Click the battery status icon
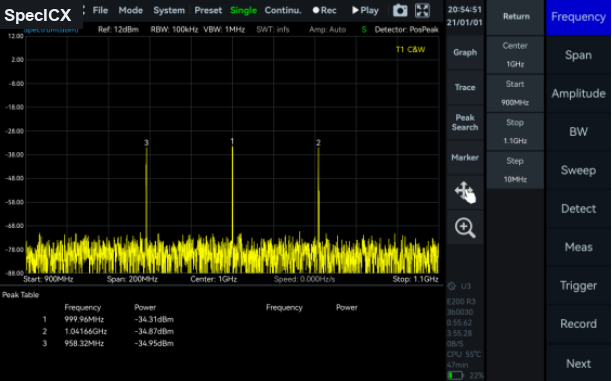 tap(455, 376)
